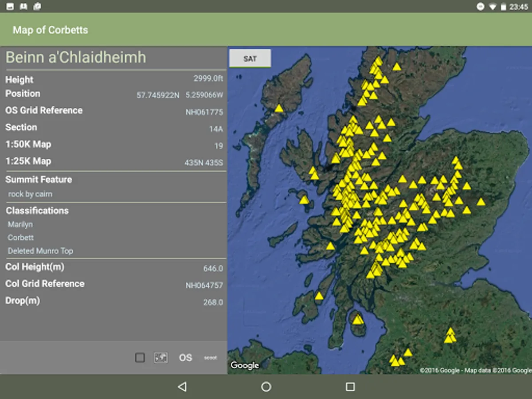This screenshot has width=532, height=399.
Task: Tap the Wi-Fi status icon
Action: [x=493, y=7]
